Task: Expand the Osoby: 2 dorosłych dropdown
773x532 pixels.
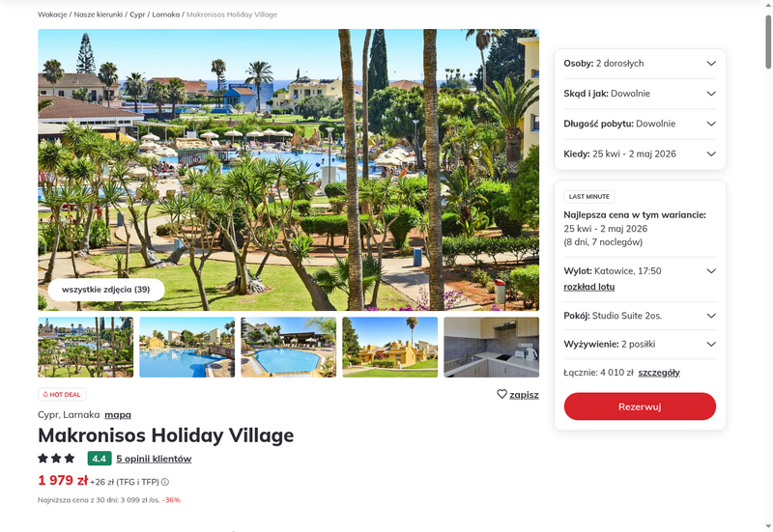Action: coord(640,64)
